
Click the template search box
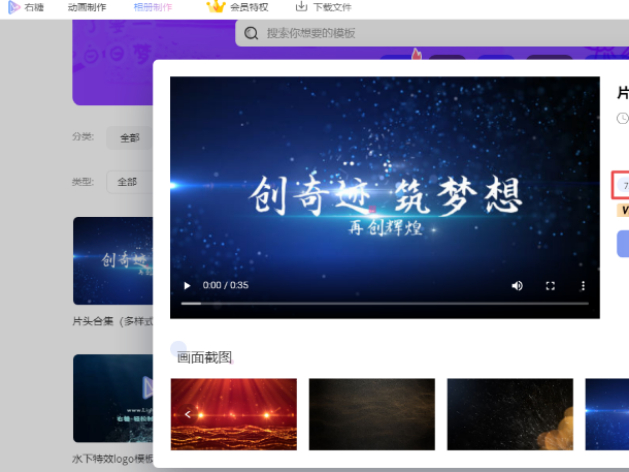pyautogui.click(x=432, y=33)
